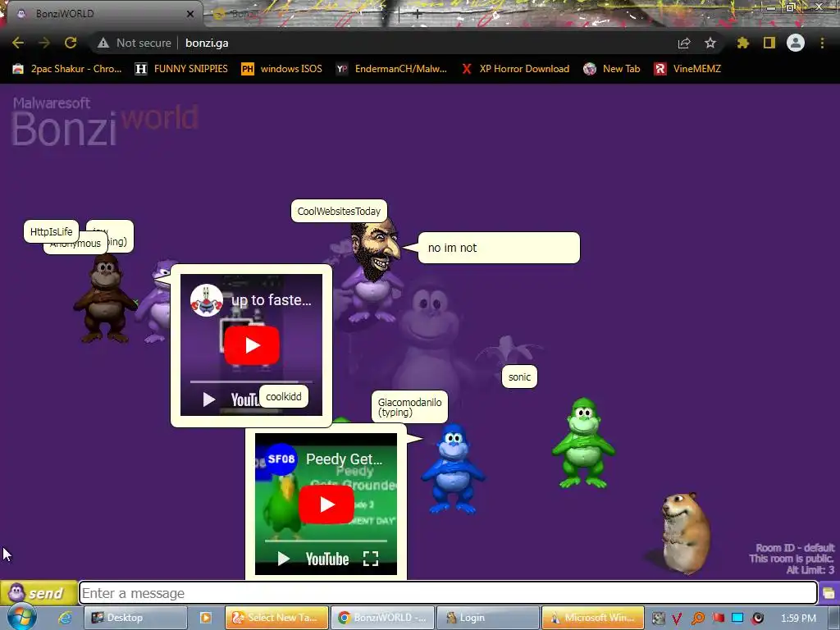
Task: Close the BonziWORLD tab
Action: click(190, 14)
